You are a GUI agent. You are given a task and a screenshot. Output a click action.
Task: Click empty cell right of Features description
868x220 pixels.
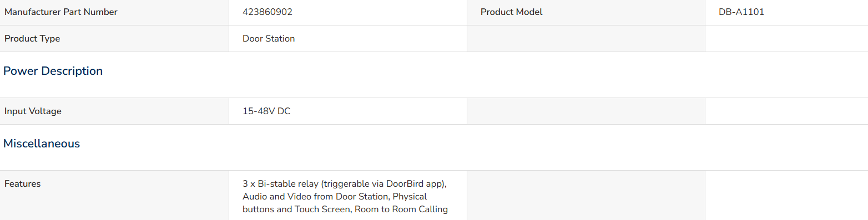point(586,195)
